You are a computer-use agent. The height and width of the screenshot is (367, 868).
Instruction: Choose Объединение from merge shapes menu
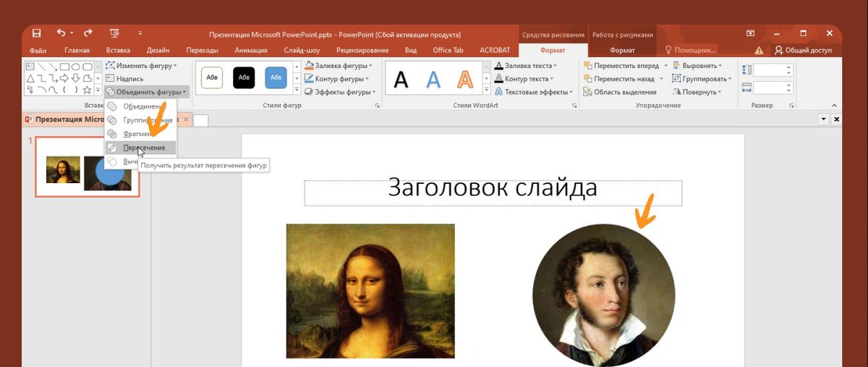click(140, 106)
